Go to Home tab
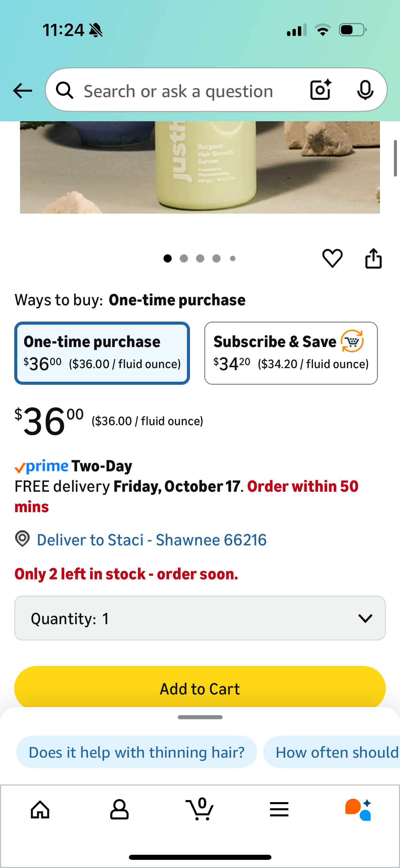The width and height of the screenshot is (400, 868). (x=40, y=810)
